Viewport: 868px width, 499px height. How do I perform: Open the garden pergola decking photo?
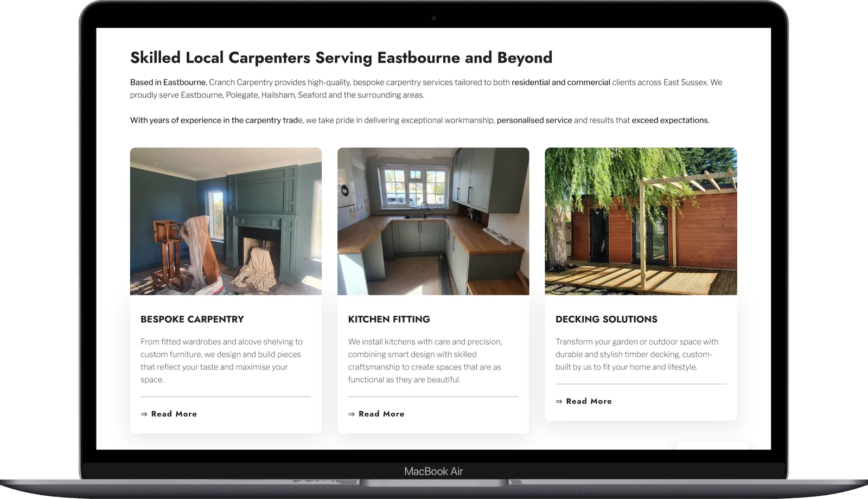(x=641, y=221)
